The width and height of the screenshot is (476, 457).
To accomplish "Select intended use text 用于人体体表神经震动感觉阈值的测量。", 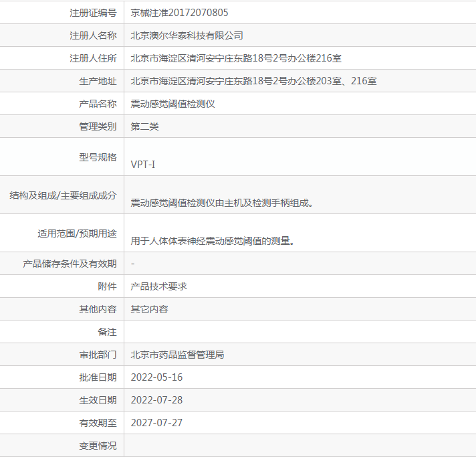I will pyautogui.click(x=212, y=241).
